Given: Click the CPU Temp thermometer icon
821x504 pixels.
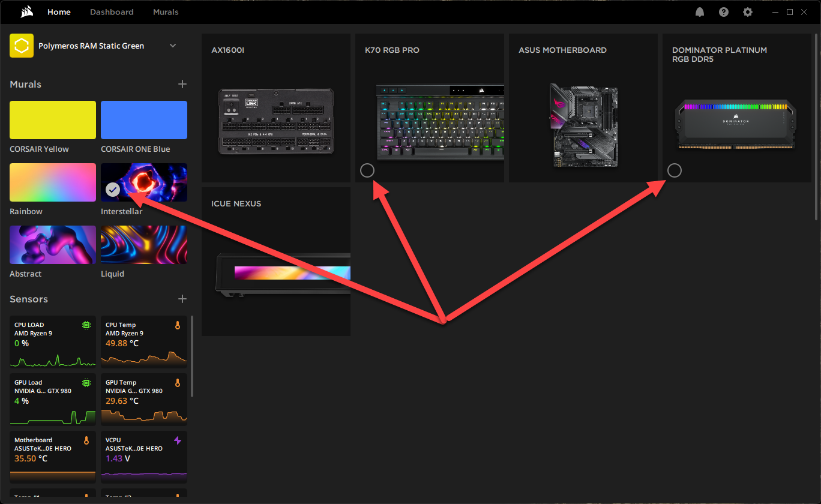Looking at the screenshot, I should [177, 325].
